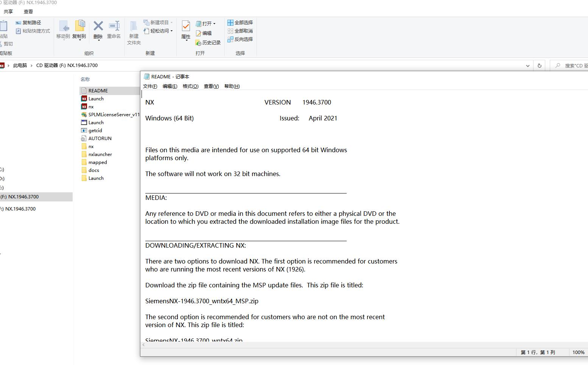Screen dimensions: 588x365
Task: Open the address bar history dropdown arrow
Action: pos(527,66)
